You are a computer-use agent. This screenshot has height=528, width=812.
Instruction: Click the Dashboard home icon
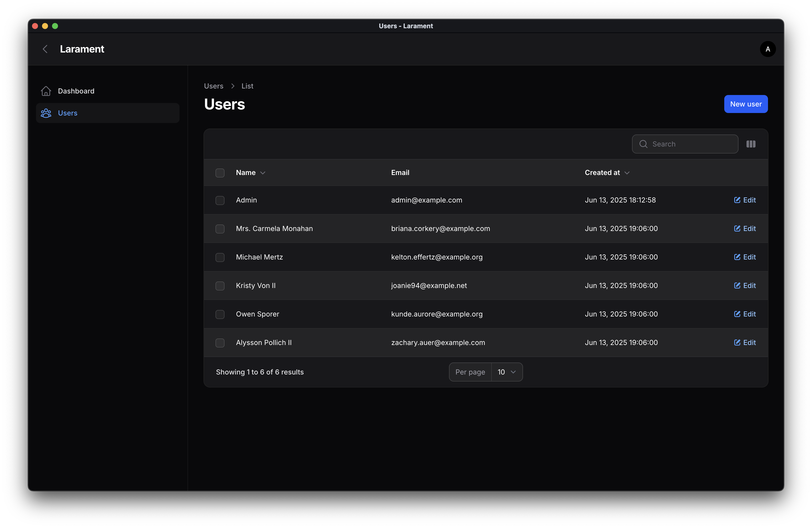(x=46, y=91)
